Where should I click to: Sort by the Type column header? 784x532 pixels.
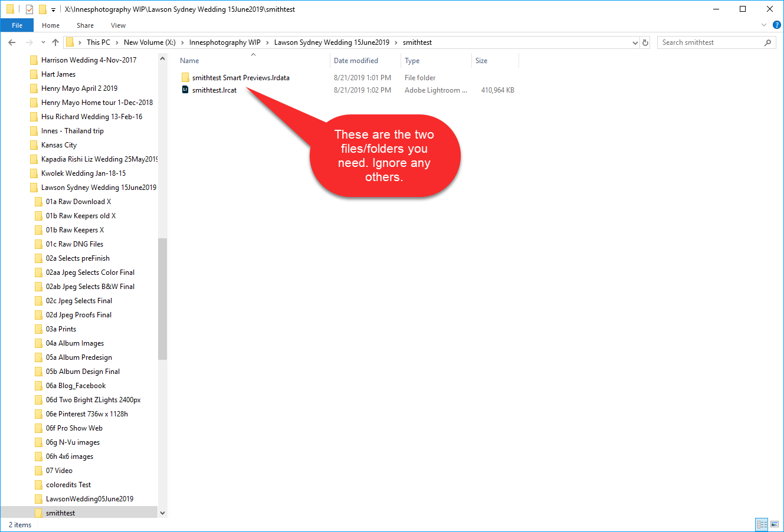coord(412,61)
